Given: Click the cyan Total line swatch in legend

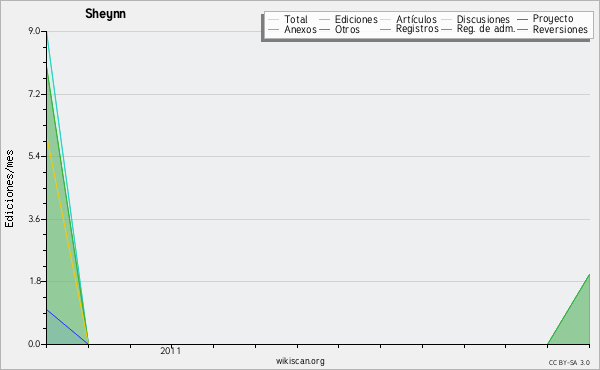Looking at the screenshot, I should click(x=274, y=19).
